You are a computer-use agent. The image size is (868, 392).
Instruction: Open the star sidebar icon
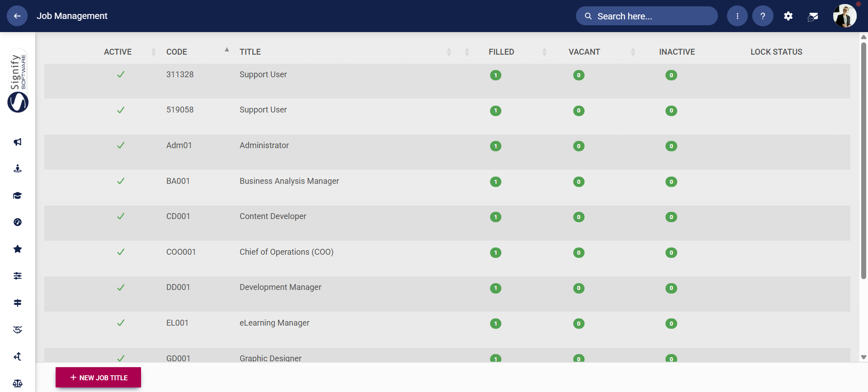tap(18, 249)
